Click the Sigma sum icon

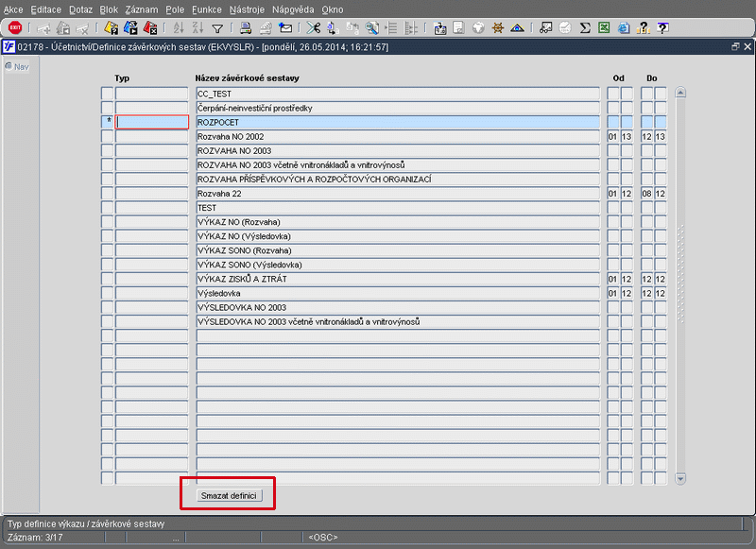pyautogui.click(x=585, y=28)
